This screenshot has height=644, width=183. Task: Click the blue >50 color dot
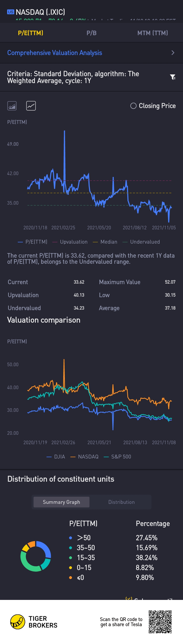(71, 538)
